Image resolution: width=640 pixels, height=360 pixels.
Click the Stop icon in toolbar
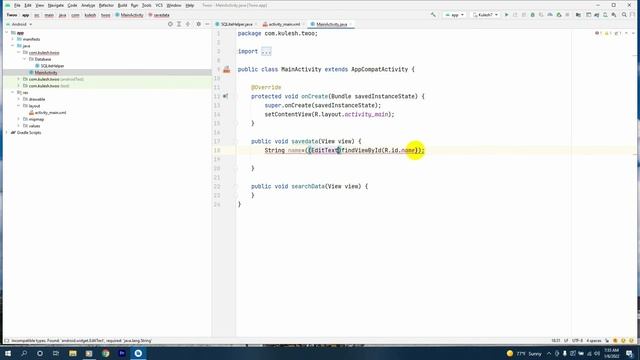coord(567,15)
